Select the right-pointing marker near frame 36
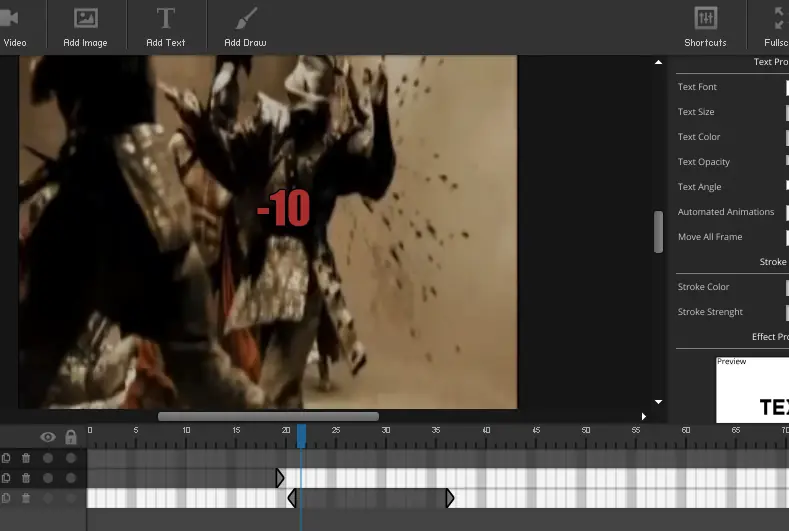This screenshot has width=789, height=531. [x=450, y=498]
